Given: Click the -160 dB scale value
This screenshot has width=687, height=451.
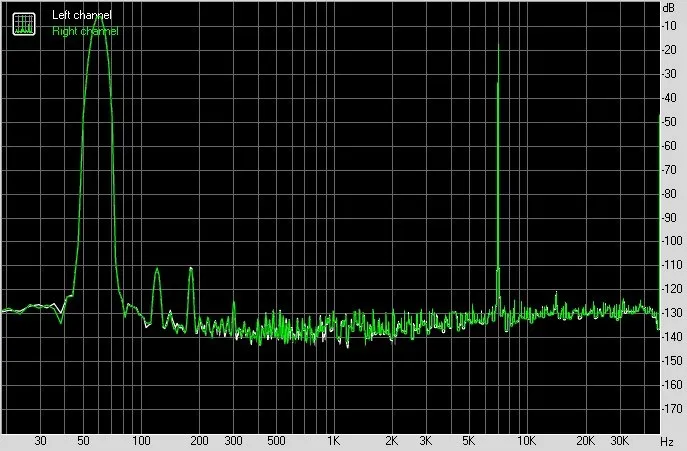Looking at the screenshot, I should 672,385.
